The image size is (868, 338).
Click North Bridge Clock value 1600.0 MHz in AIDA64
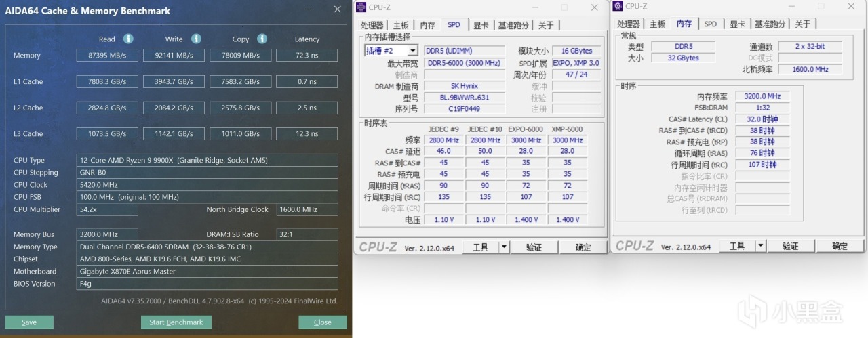click(307, 210)
